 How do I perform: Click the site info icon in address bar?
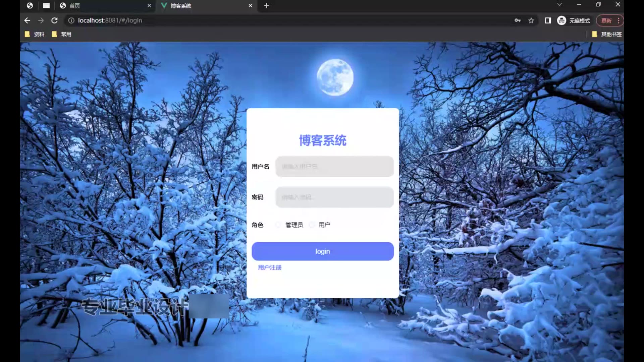point(71,20)
